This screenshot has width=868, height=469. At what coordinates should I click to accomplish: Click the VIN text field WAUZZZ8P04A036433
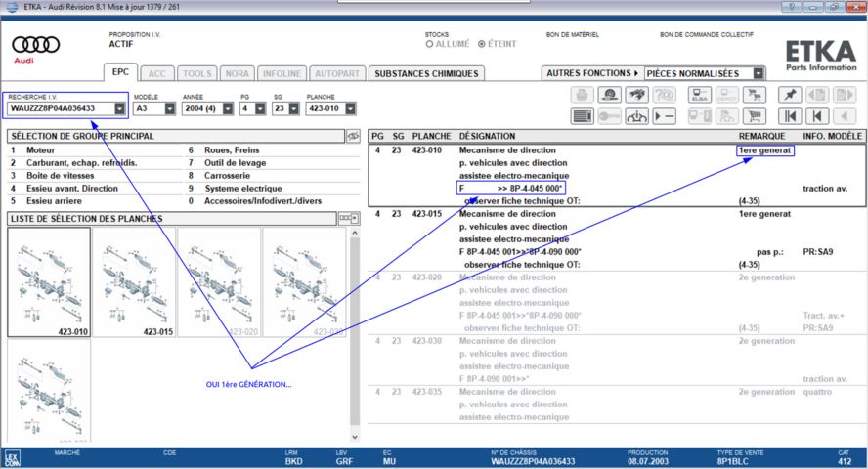pyautogui.click(x=61, y=108)
